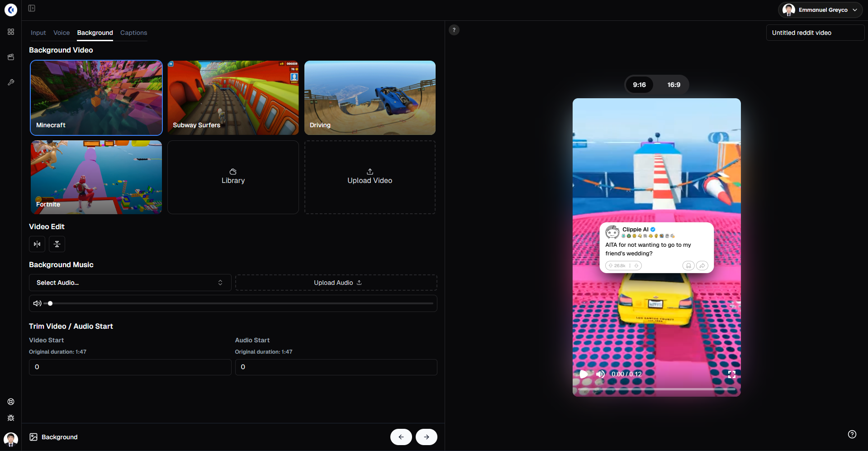This screenshot has height=451, width=868.
Task: Click the Video Start input field
Action: (130, 367)
